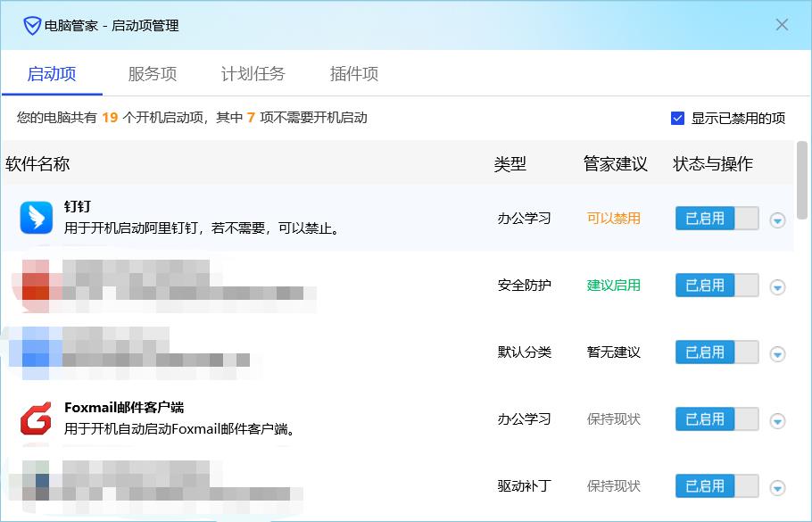812x522 pixels.
Task: Switch to the 服务项 tab
Action: pyautogui.click(x=153, y=74)
